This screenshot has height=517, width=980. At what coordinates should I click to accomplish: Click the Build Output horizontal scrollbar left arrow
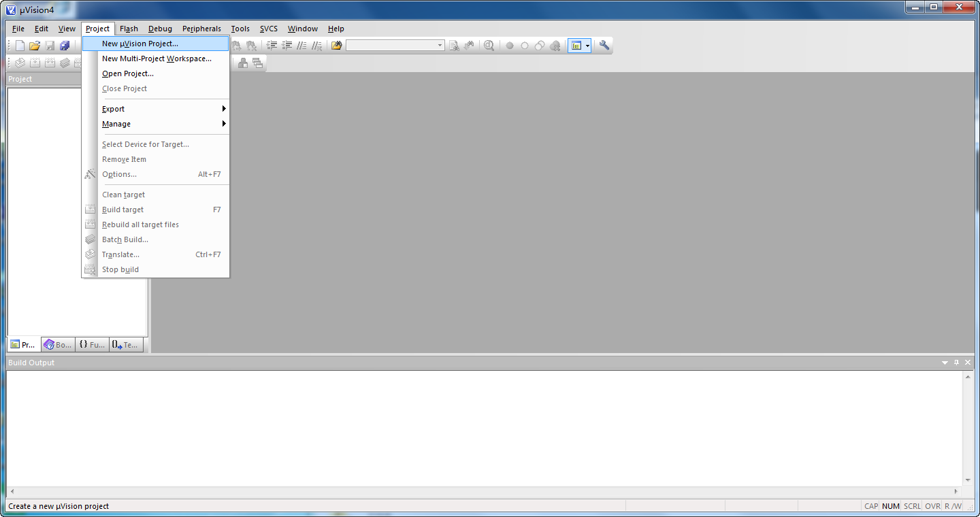(12, 491)
